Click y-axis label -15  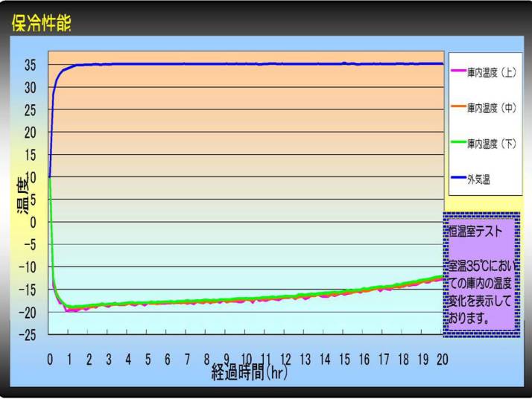(27, 290)
